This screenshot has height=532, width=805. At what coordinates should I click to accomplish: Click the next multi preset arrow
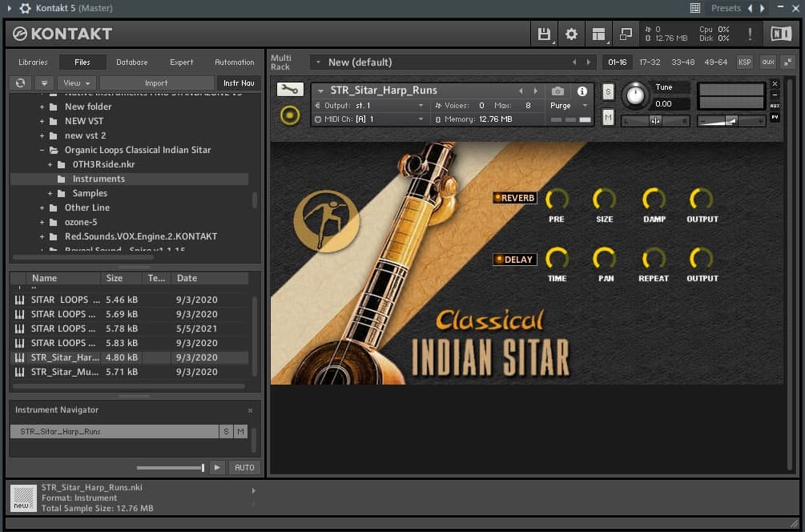click(589, 62)
